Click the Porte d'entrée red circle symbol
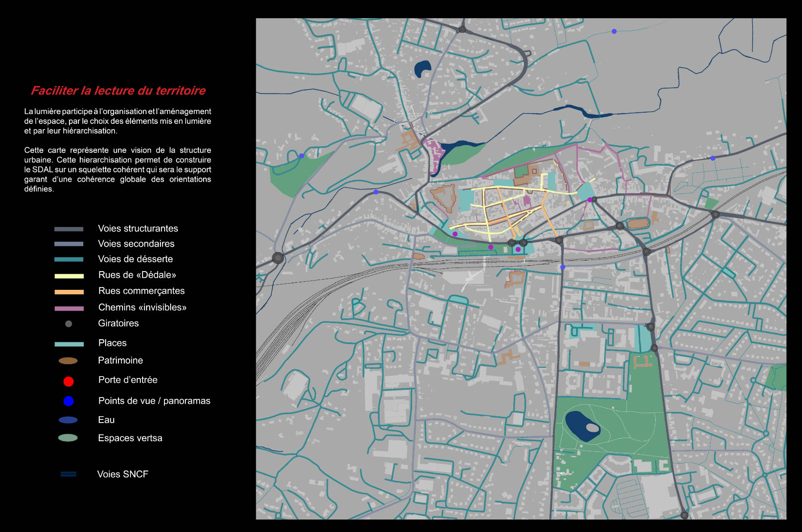Viewport: 802px width, 532px height. point(68,380)
